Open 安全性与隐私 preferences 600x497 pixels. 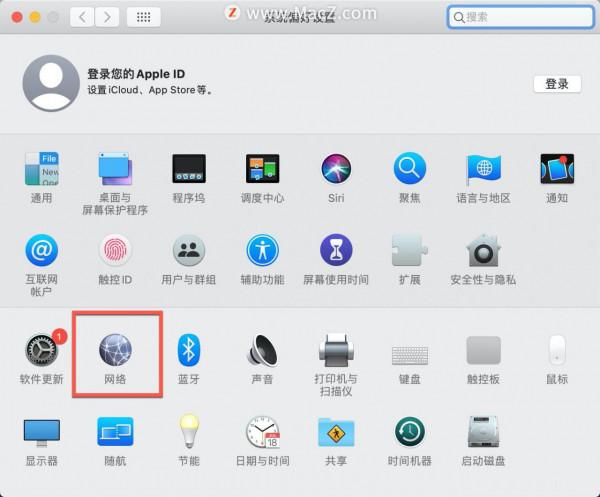483,250
